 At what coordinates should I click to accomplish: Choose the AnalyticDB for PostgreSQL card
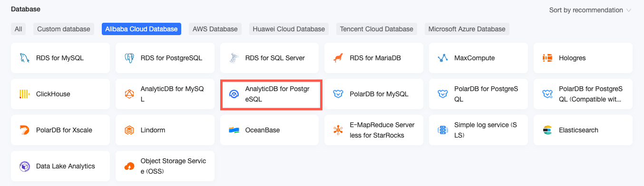pyautogui.click(x=271, y=94)
